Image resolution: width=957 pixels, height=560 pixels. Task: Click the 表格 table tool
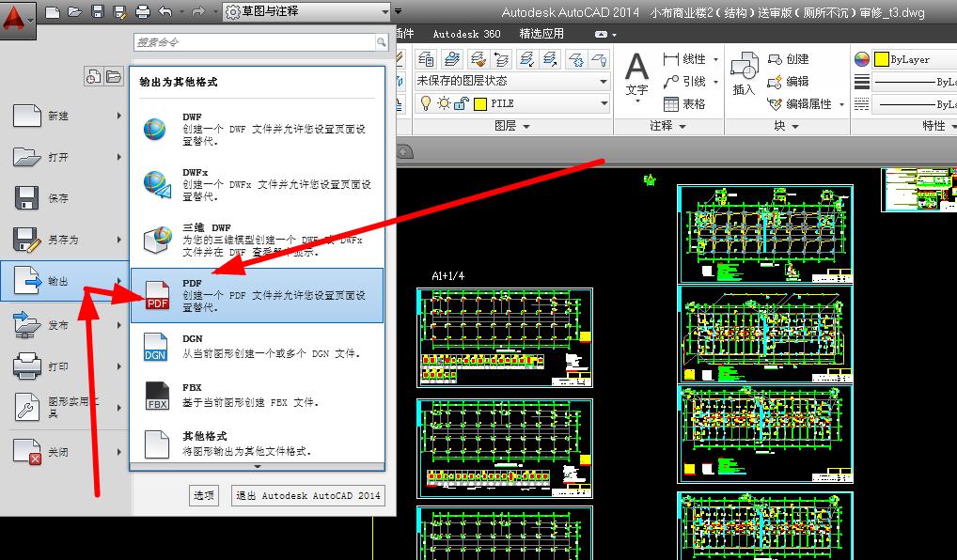pyautogui.click(x=684, y=104)
